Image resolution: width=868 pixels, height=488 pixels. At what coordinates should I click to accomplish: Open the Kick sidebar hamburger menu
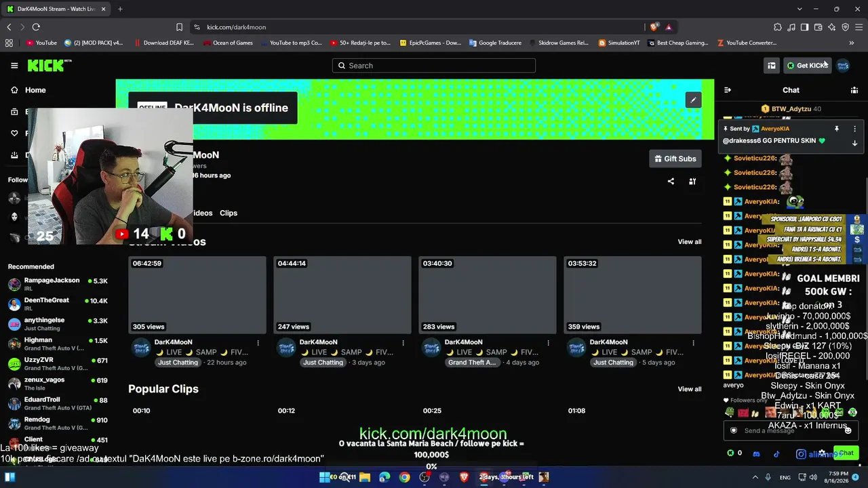(x=14, y=65)
